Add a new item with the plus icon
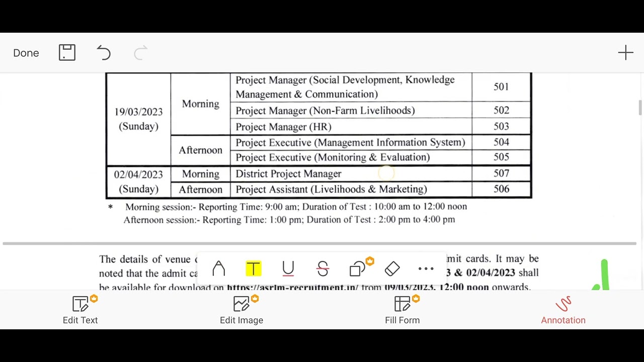 pos(626,52)
